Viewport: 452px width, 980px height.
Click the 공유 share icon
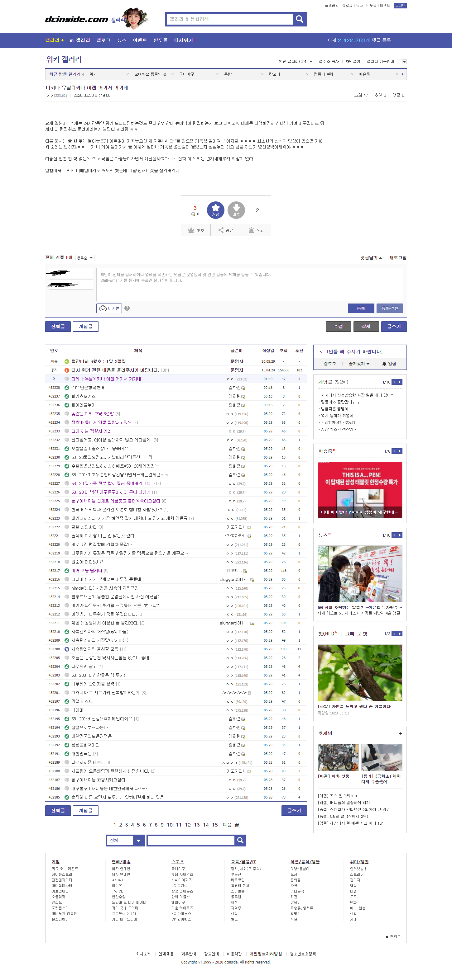pos(221,230)
